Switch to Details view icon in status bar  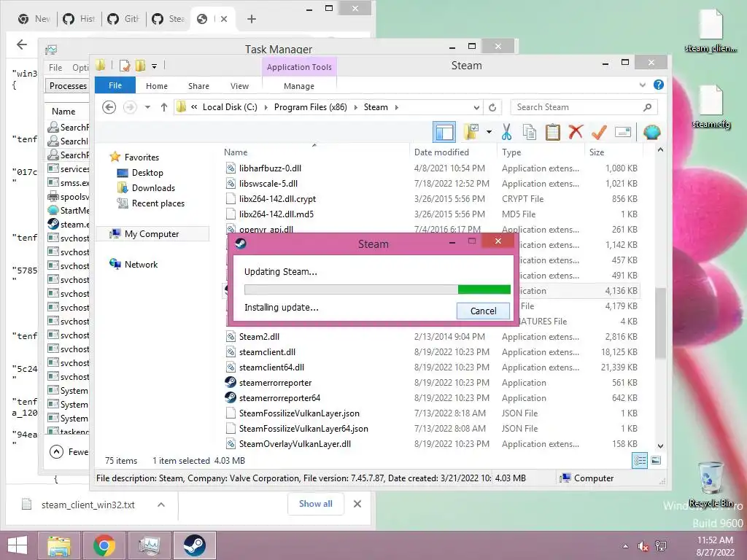coord(640,461)
